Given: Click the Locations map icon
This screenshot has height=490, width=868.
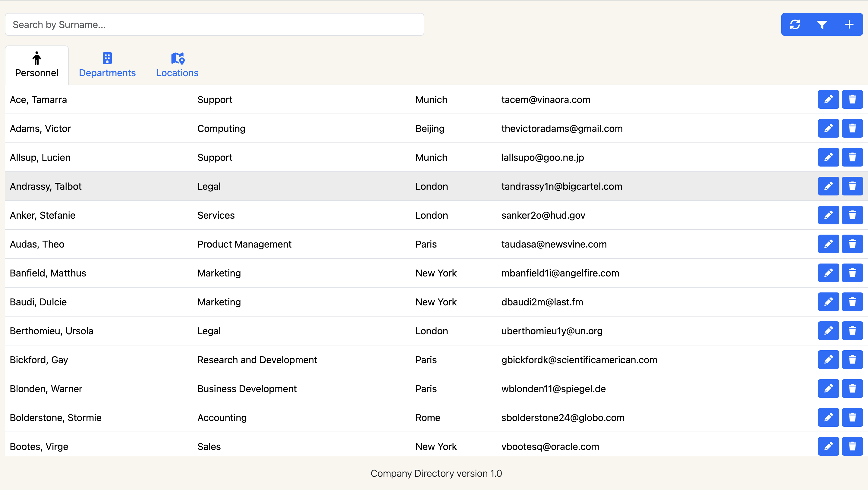Looking at the screenshot, I should [177, 58].
